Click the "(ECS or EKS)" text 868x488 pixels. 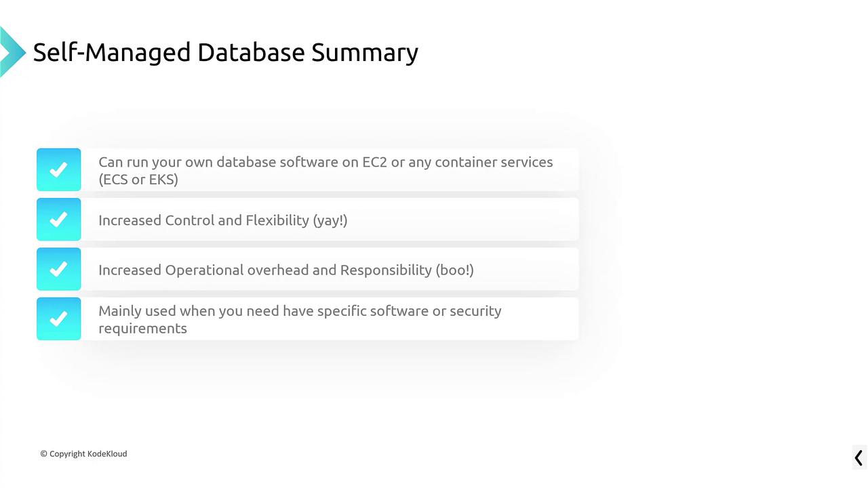[x=138, y=180]
